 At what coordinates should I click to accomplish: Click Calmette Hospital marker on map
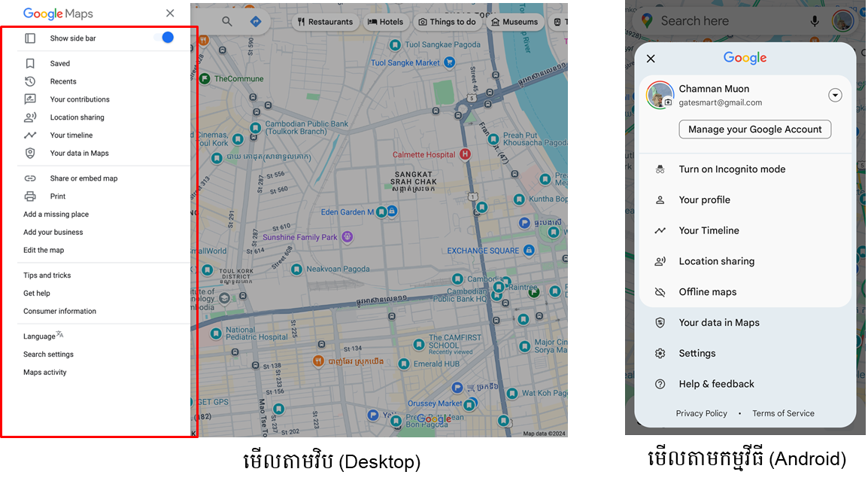465,154
